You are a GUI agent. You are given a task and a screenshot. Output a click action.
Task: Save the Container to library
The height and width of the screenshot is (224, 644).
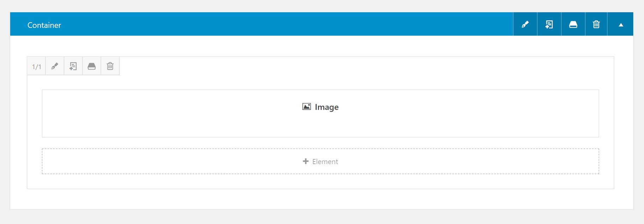point(573,24)
